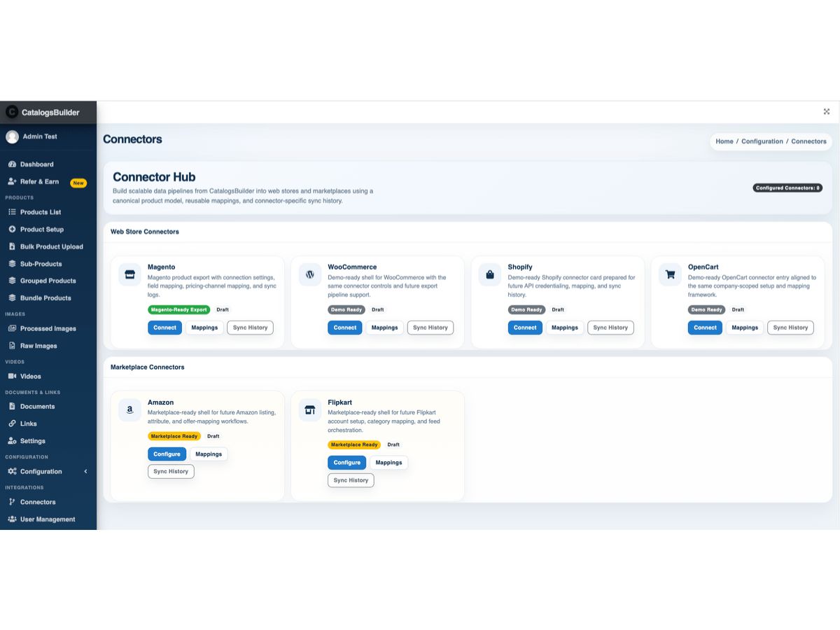
Task: Click the Product Setup plus-circle icon
Action: pyautogui.click(x=12, y=230)
